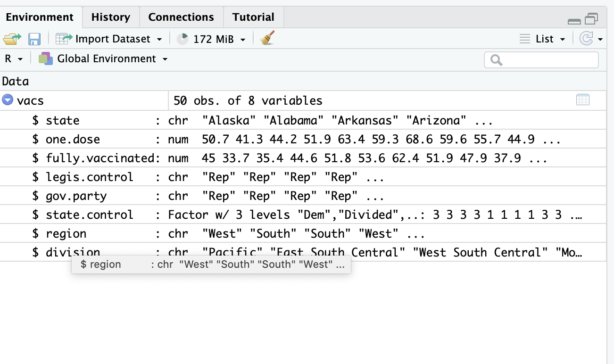Viewport: 614px width, 364px height.
Task: Open the List view mode dropdown
Action: tap(542, 39)
